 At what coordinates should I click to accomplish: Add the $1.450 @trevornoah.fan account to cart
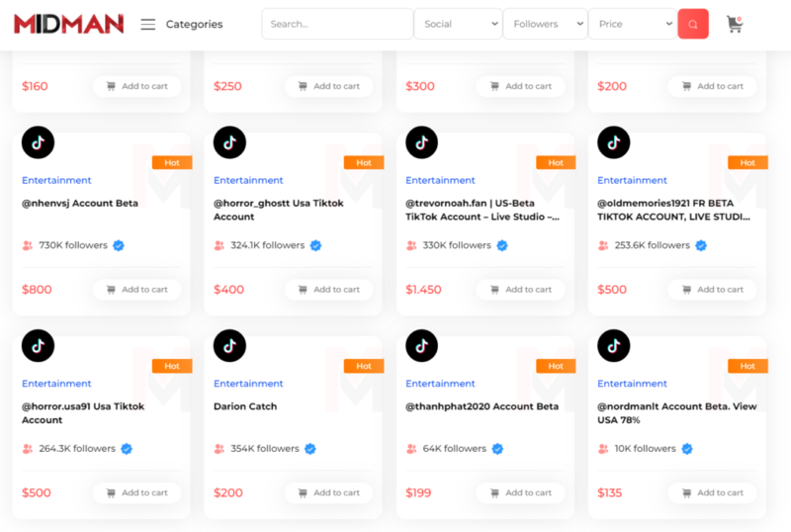[x=519, y=290]
